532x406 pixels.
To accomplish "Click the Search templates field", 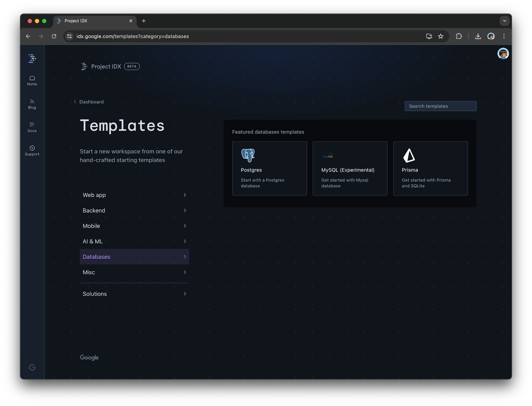I will [x=441, y=106].
